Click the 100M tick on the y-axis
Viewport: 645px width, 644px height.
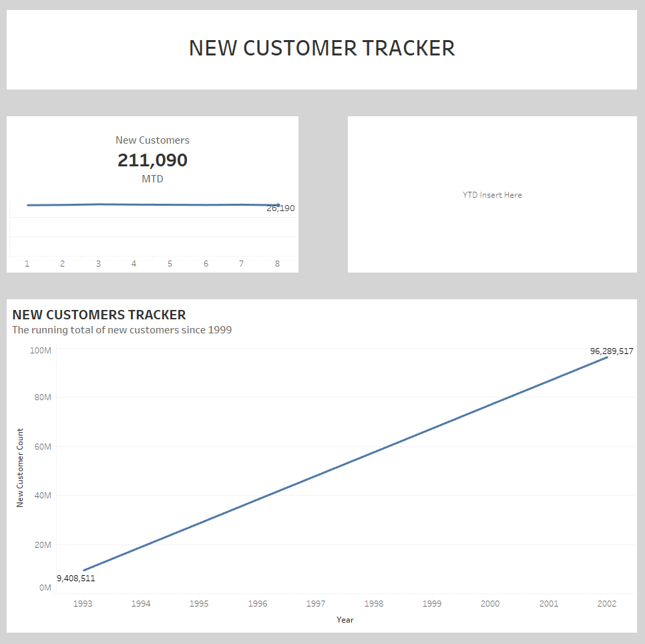pos(41,350)
